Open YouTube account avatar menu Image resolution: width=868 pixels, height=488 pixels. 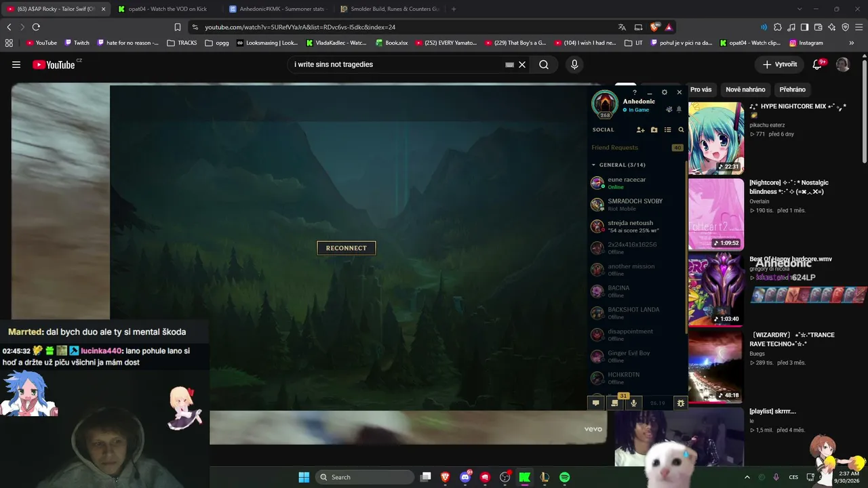tap(843, 64)
